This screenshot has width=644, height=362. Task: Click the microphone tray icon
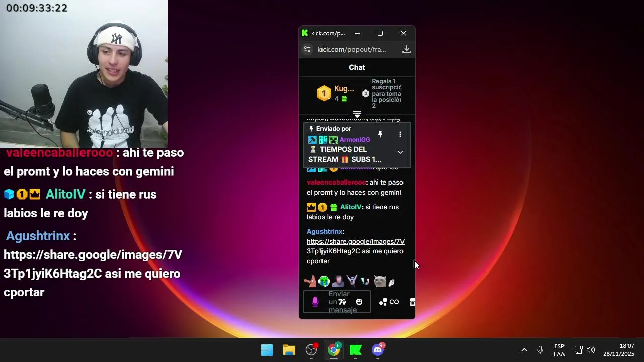click(x=540, y=350)
